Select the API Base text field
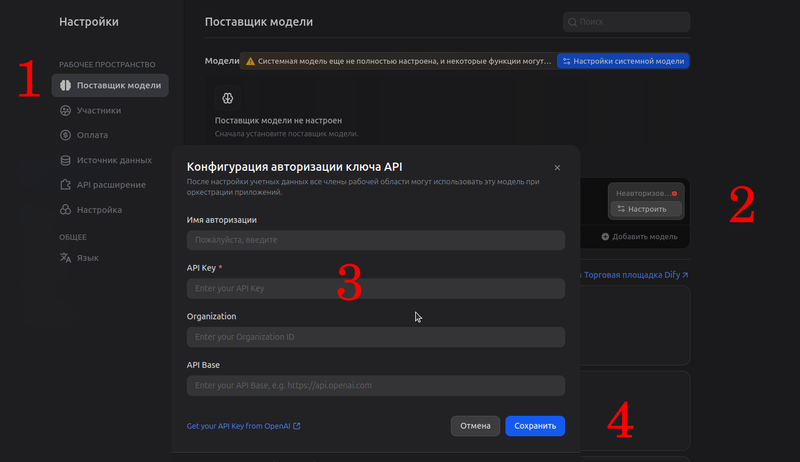This screenshot has height=462, width=800. click(375, 385)
